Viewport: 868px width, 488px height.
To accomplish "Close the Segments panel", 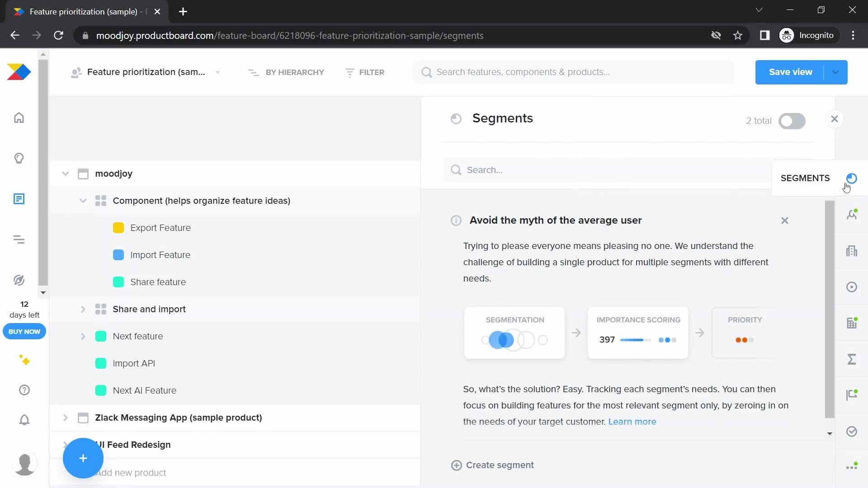I will (835, 119).
